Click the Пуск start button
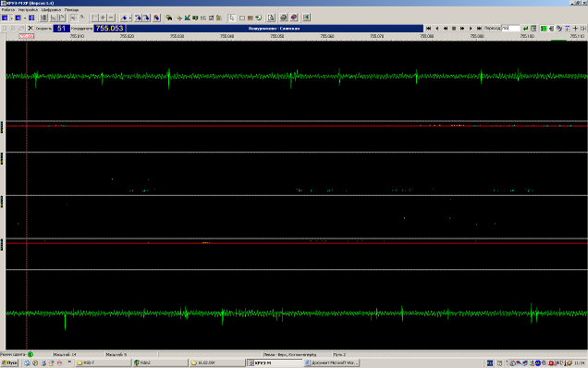Viewport: 588px width, 368px height. coord(10,362)
